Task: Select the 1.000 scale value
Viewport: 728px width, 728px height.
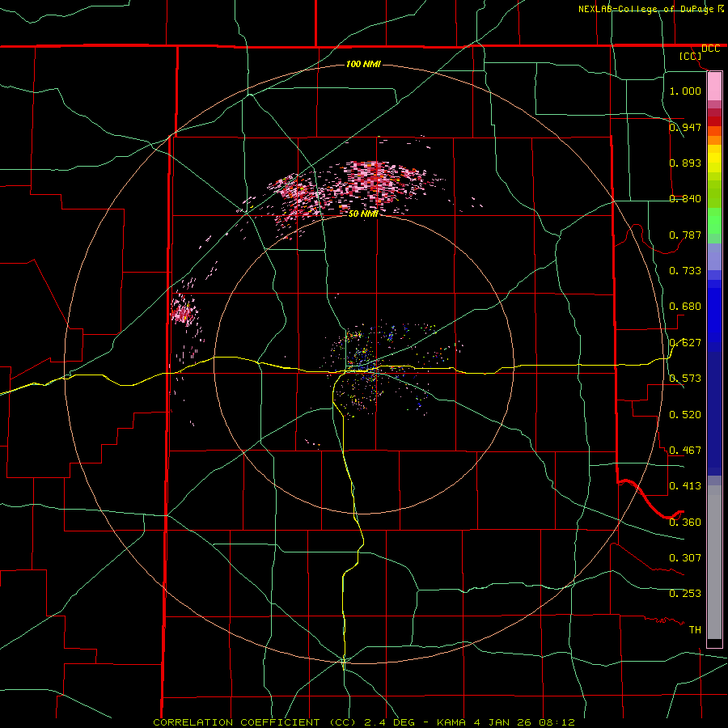Action: [685, 91]
